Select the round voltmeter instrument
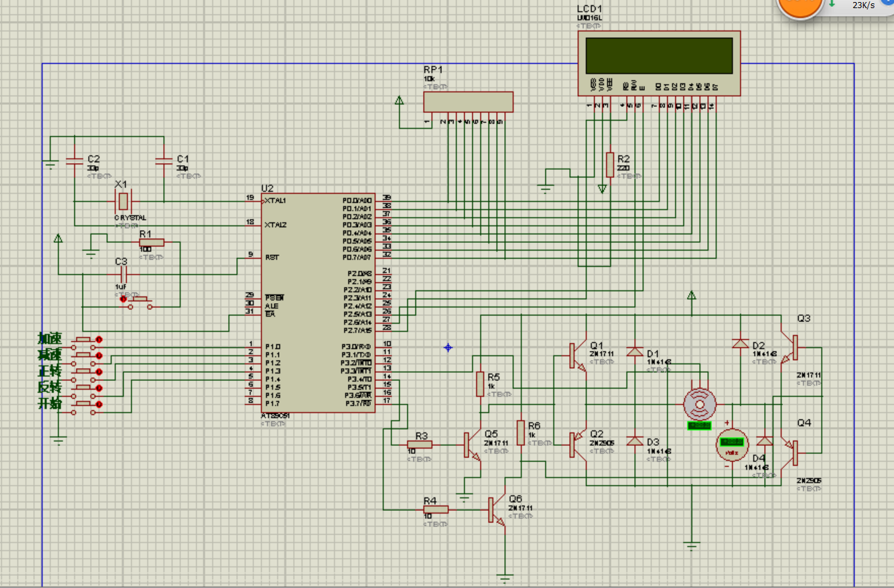The height and width of the screenshot is (588, 894). click(x=732, y=445)
